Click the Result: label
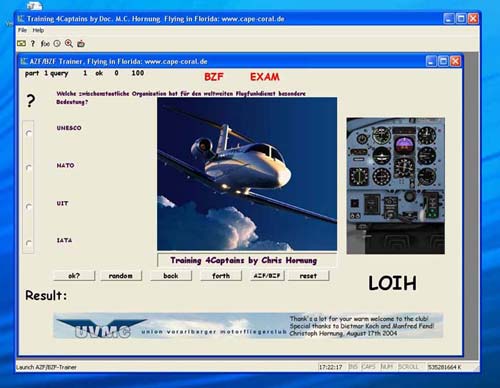Screen dimensions: 500x388 coord(46,295)
